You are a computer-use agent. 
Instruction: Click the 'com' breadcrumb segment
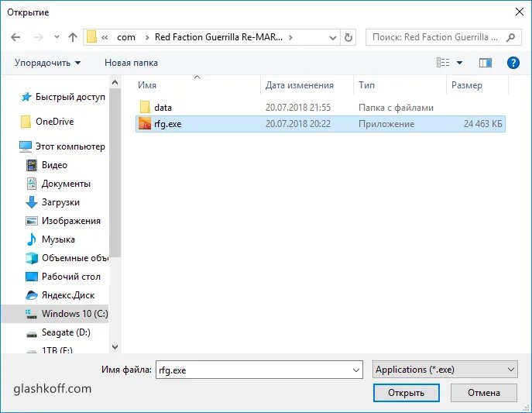pos(126,37)
